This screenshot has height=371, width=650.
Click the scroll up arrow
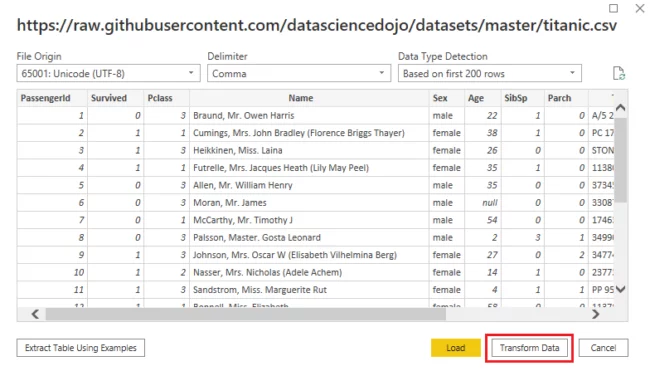621,108
